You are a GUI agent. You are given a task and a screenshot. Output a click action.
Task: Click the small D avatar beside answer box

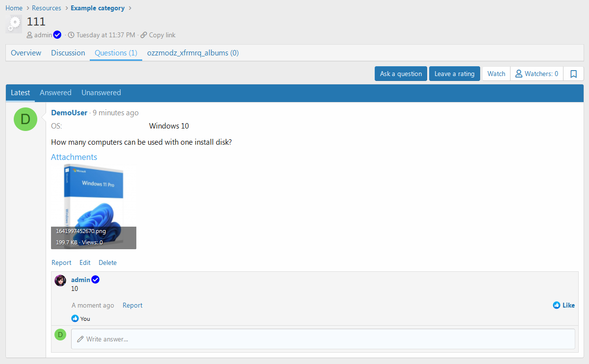click(60, 335)
